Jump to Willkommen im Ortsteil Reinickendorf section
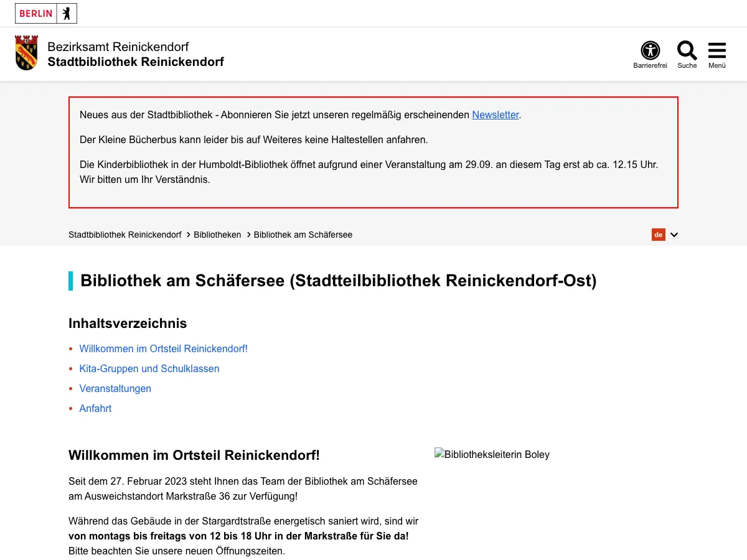The image size is (747, 560). coord(164,348)
